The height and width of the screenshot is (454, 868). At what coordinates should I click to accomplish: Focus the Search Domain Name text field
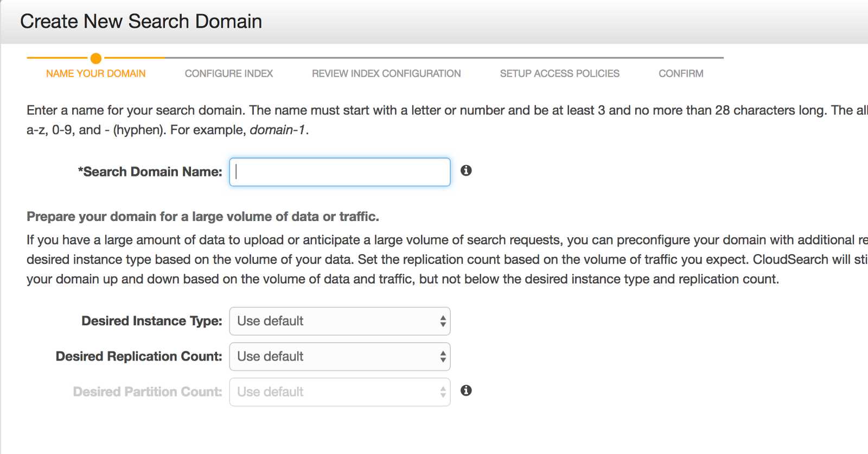pos(340,172)
